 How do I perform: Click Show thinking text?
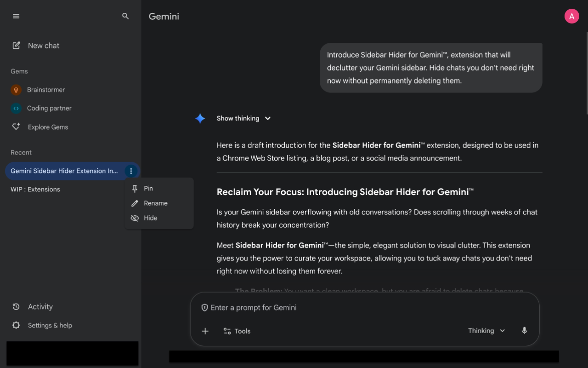click(x=238, y=119)
